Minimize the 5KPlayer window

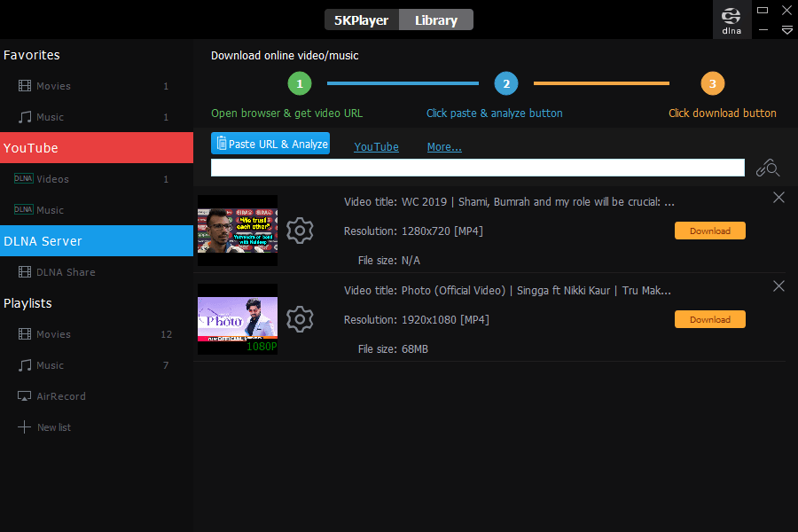763,30
